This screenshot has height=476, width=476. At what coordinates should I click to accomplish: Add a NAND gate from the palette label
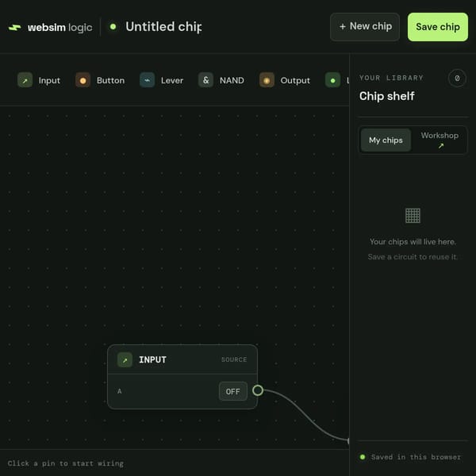[x=232, y=80]
